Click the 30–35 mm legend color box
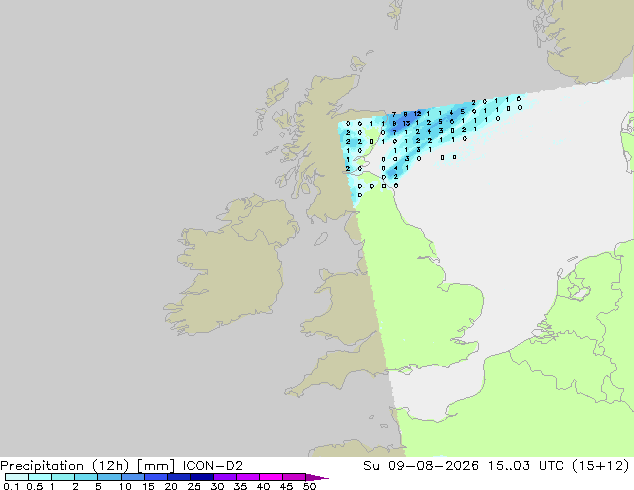The height and width of the screenshot is (490, 634). pos(225,477)
